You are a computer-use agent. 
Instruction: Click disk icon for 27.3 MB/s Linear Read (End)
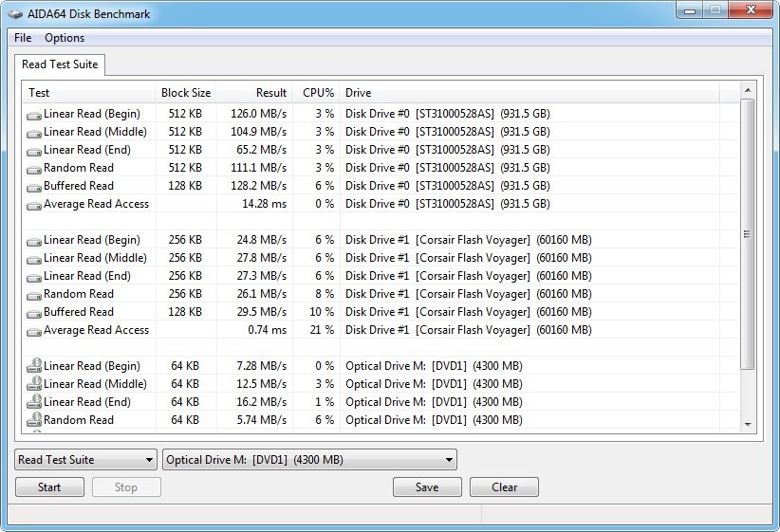click(x=34, y=278)
